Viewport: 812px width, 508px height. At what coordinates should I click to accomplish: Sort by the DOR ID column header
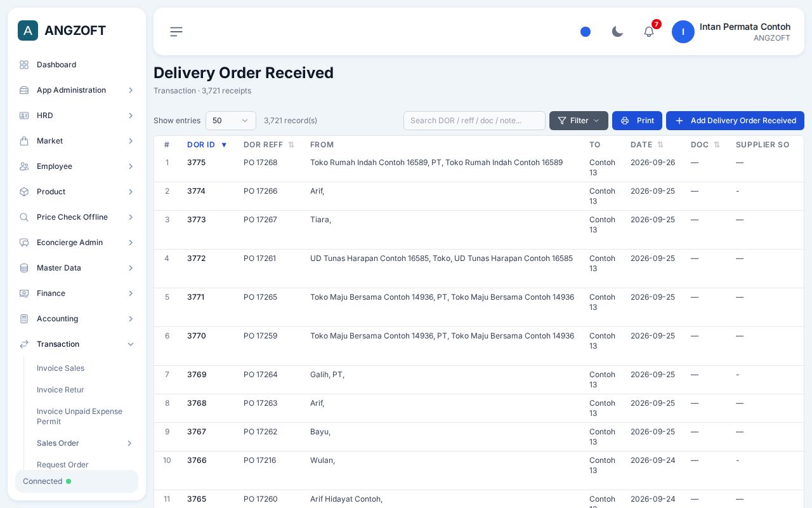(x=207, y=145)
